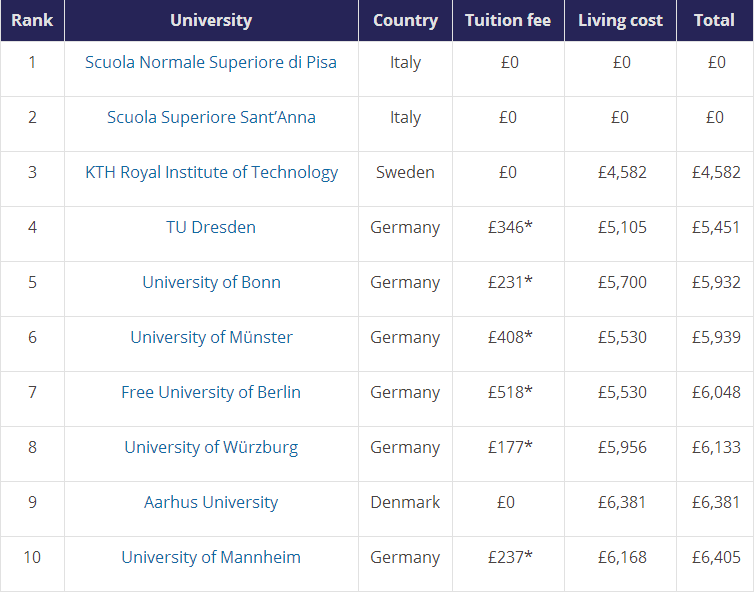Click the £6,405 total for Mannheim

(716, 557)
